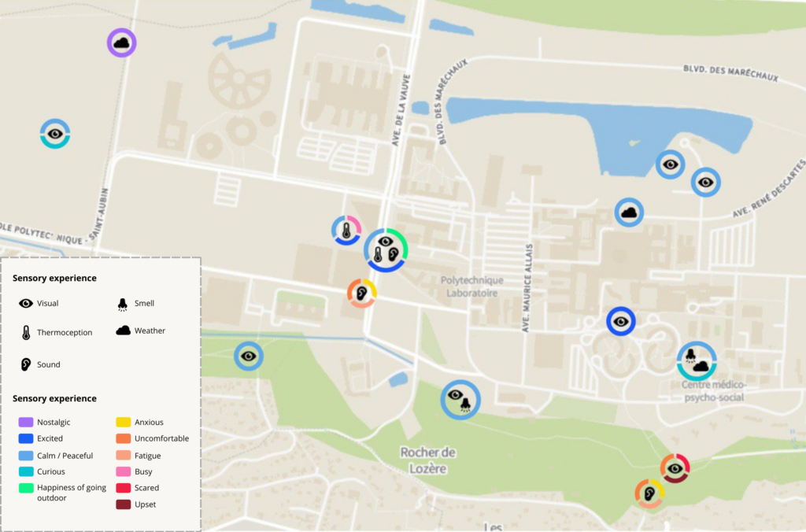Click the combined visual and smell marker
This screenshot has width=806, height=532.
(x=460, y=400)
